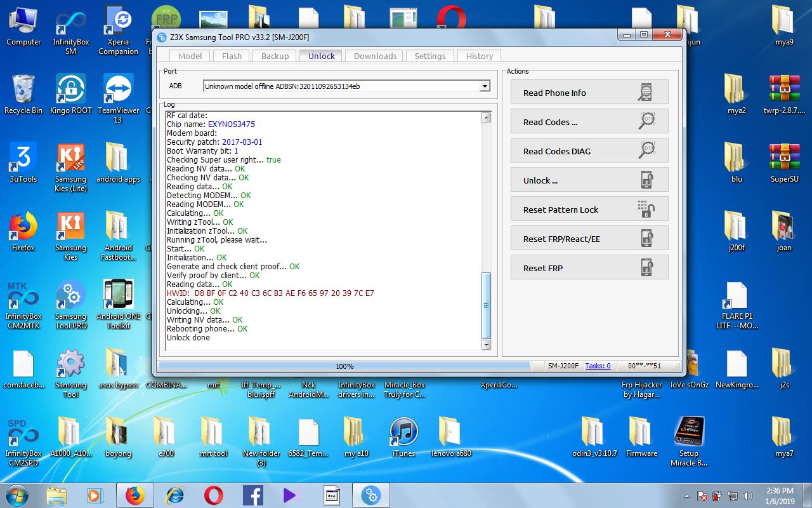The width and height of the screenshot is (812, 508).
Task: Switch to the Downloads tab
Action: point(375,56)
